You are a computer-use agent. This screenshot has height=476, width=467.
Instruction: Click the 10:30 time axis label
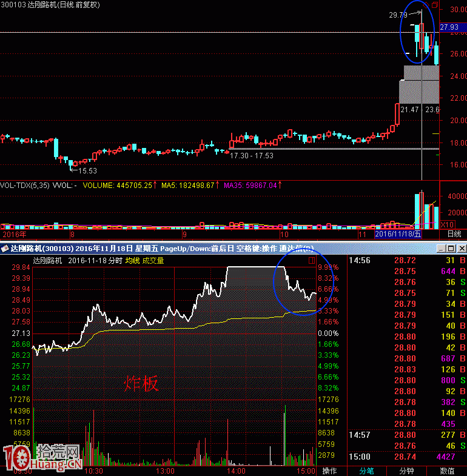pyautogui.click(x=94, y=471)
